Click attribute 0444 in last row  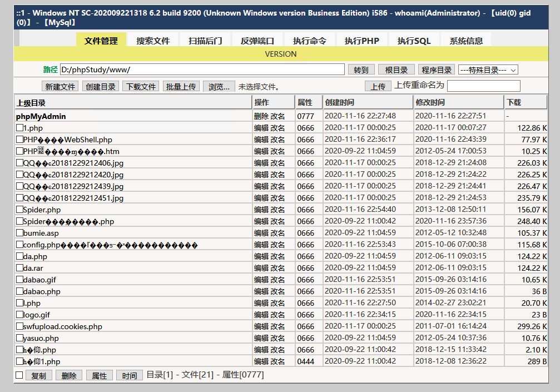pos(306,361)
